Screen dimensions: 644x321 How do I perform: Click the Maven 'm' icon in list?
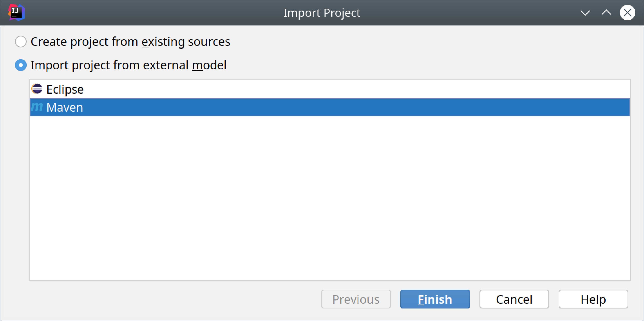coord(37,107)
